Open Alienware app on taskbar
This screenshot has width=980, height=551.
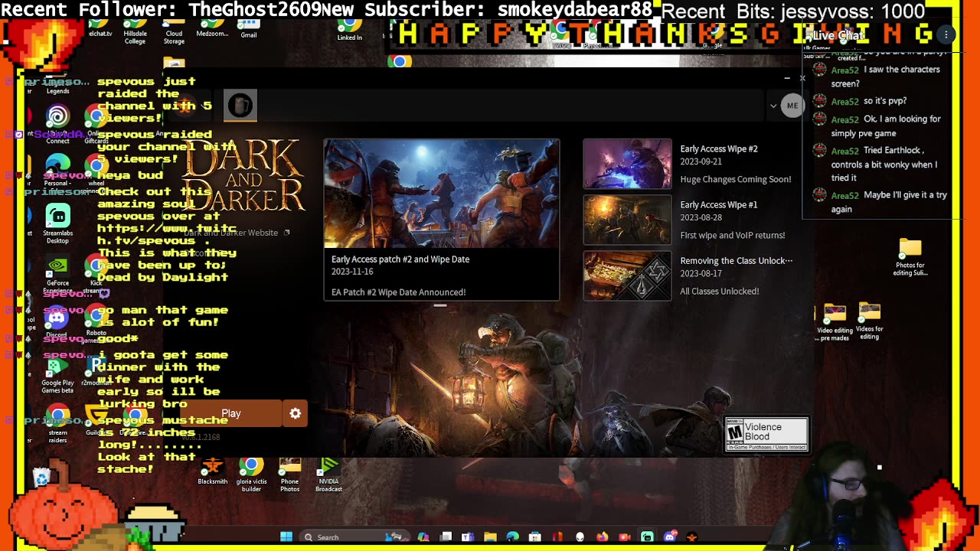[580, 537]
